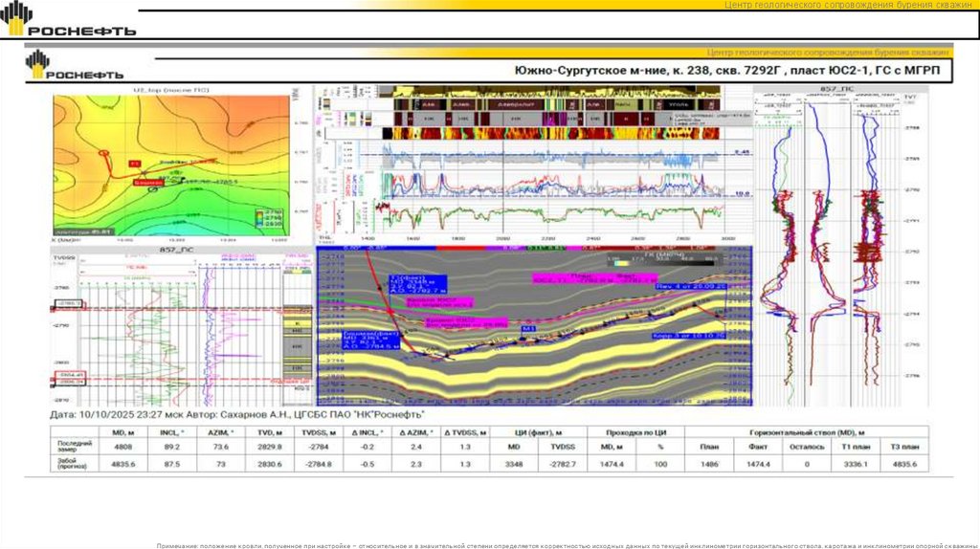
Task: Click the MD value '4808'
Action: 123,448
